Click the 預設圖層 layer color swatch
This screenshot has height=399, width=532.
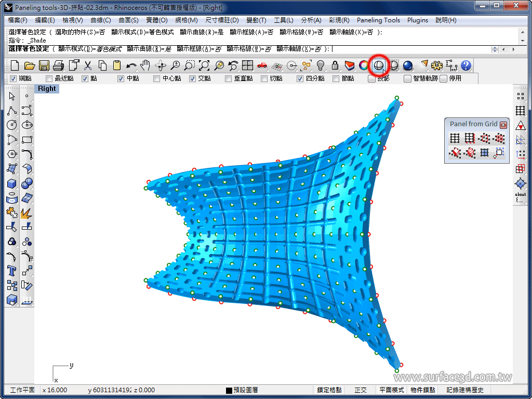pyautogui.click(x=229, y=391)
